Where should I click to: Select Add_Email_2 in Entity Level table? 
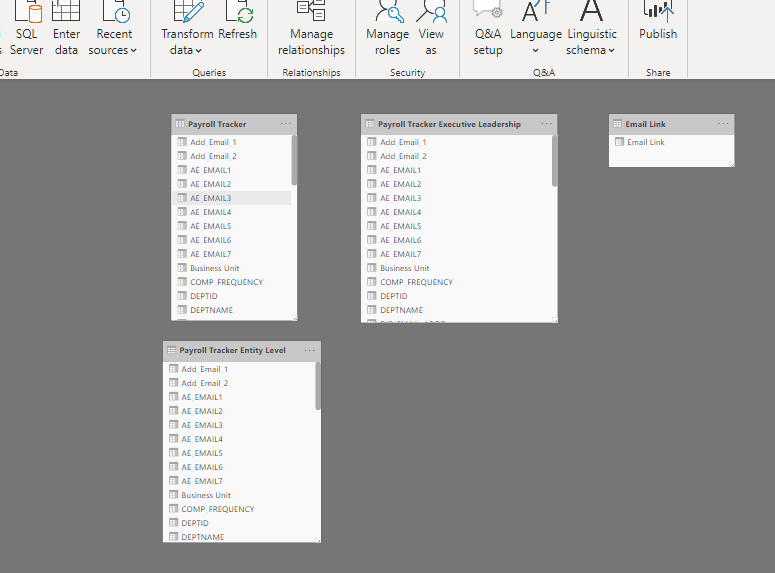point(239,383)
